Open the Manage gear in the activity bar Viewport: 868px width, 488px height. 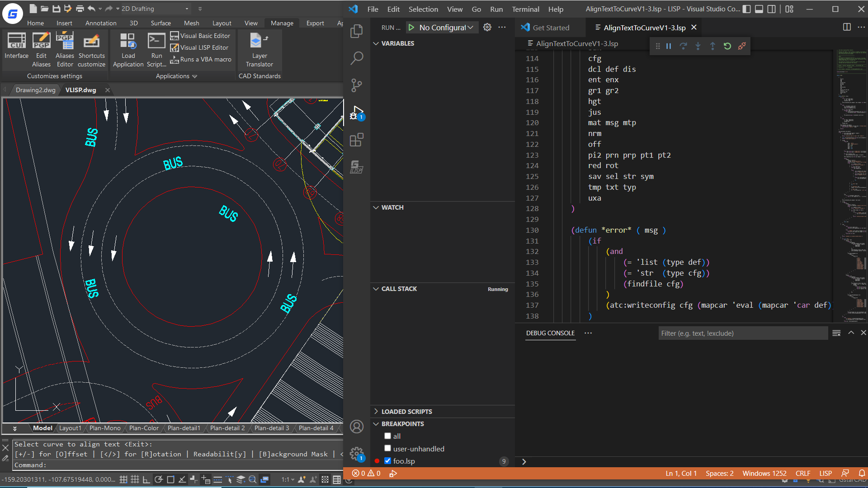click(x=356, y=453)
